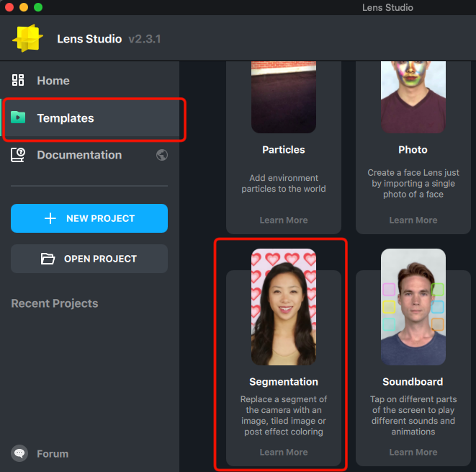This screenshot has width=476, height=472.
Task: Click the v2.3.1 version label
Action: tap(145, 39)
